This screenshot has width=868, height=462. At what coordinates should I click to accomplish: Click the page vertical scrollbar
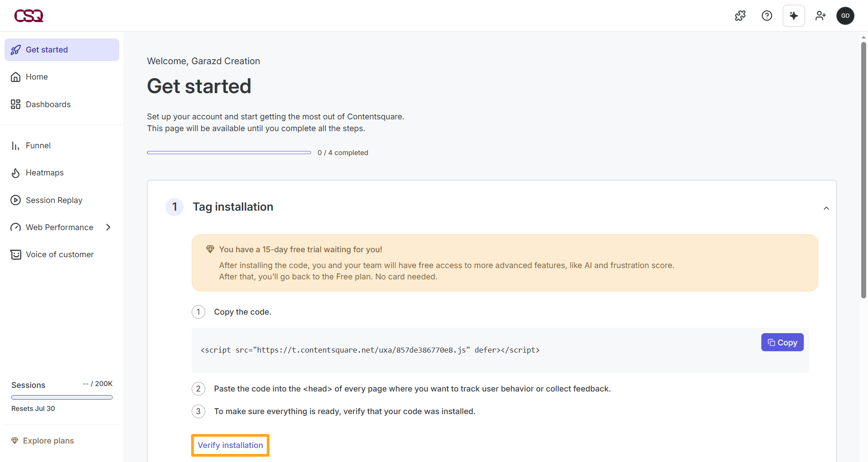click(863, 170)
